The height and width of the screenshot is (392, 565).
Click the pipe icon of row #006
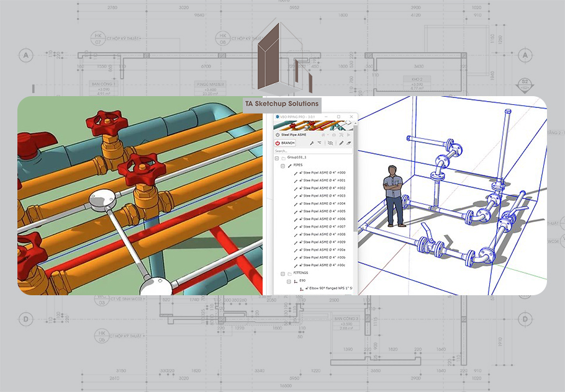pyautogui.click(x=296, y=219)
